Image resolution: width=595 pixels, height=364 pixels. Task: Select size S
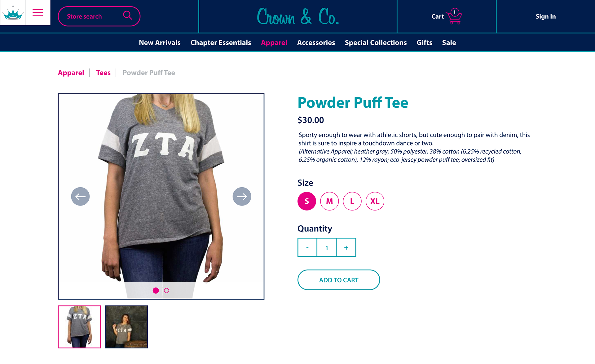point(307,201)
